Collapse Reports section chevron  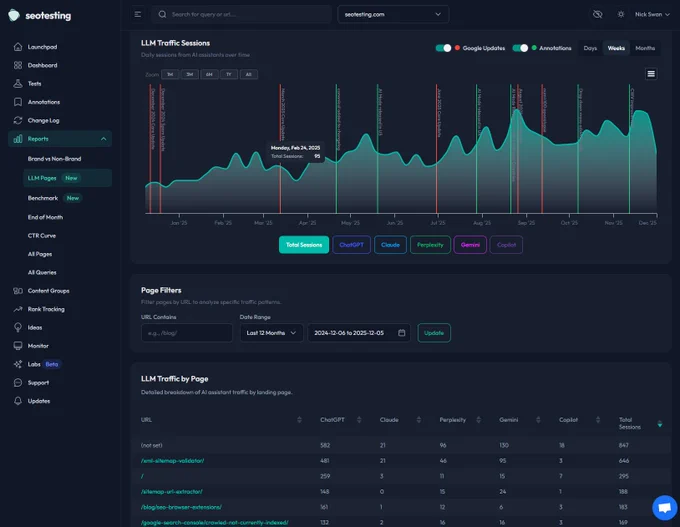coord(104,139)
